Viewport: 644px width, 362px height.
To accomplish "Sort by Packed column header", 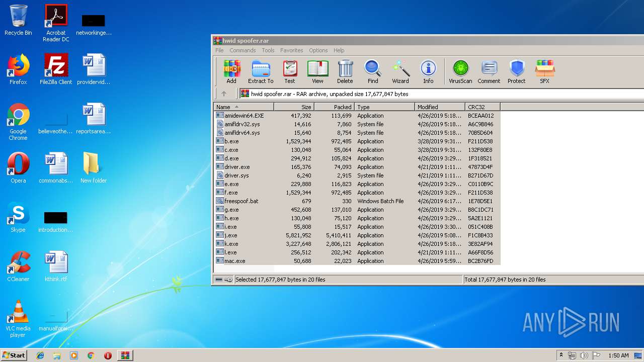I will point(335,107).
